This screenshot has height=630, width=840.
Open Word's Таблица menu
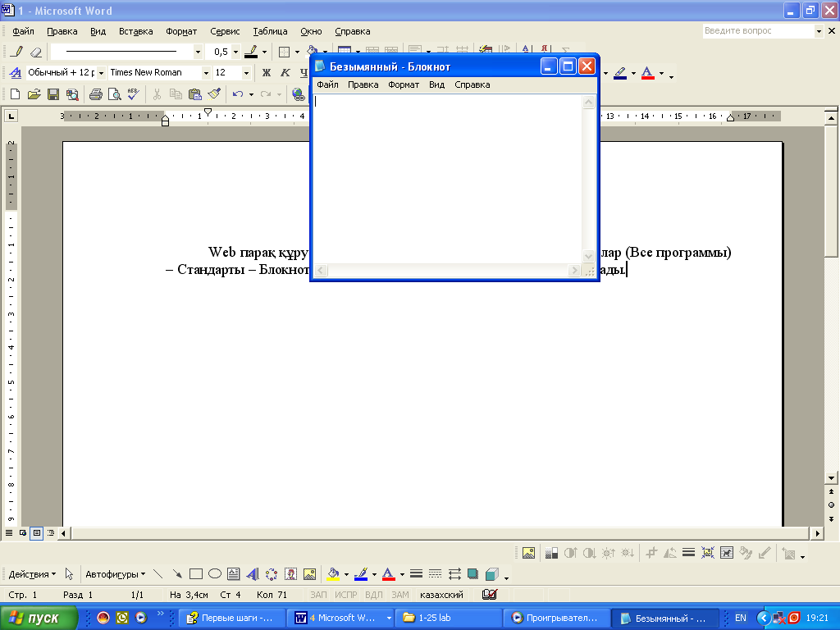pyautogui.click(x=270, y=32)
